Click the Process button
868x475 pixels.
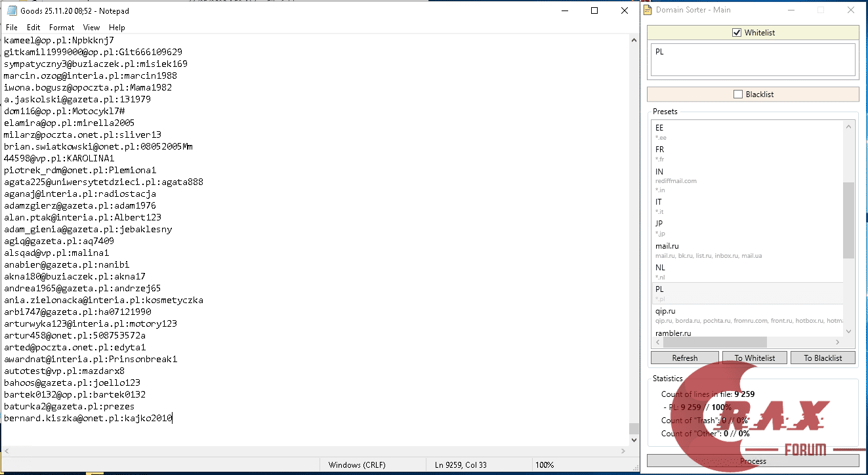(752, 461)
